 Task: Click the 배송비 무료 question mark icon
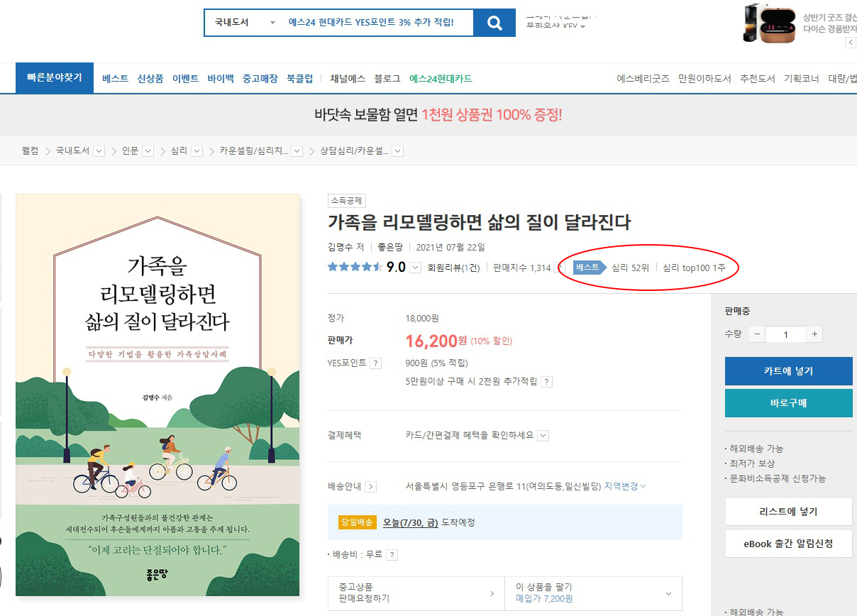392,555
